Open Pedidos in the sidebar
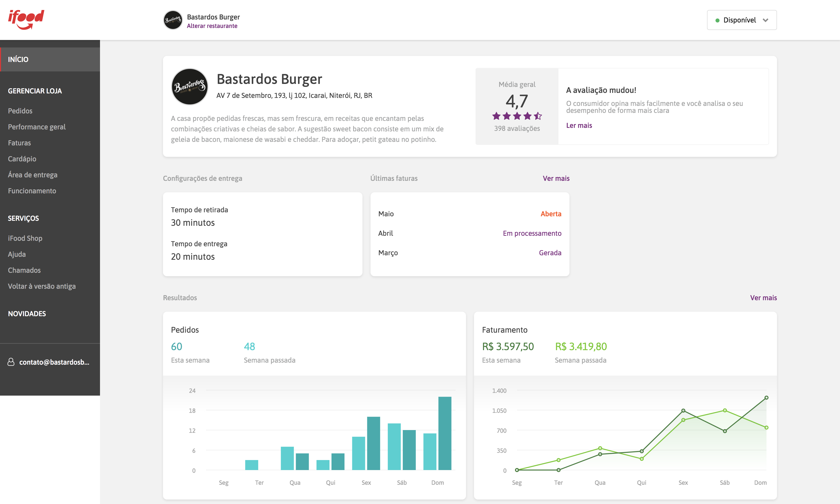Viewport: 840px width, 504px height. (x=20, y=111)
